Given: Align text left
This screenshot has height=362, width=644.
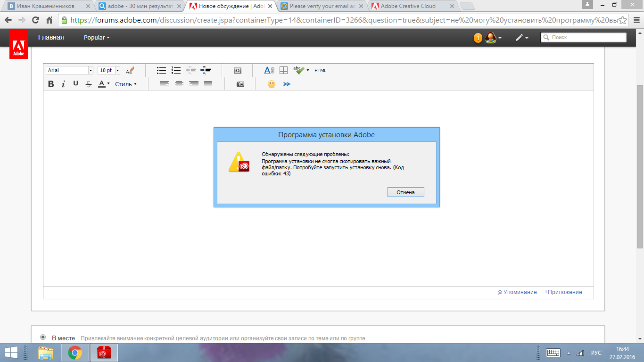Looking at the screenshot, I should coord(164,84).
